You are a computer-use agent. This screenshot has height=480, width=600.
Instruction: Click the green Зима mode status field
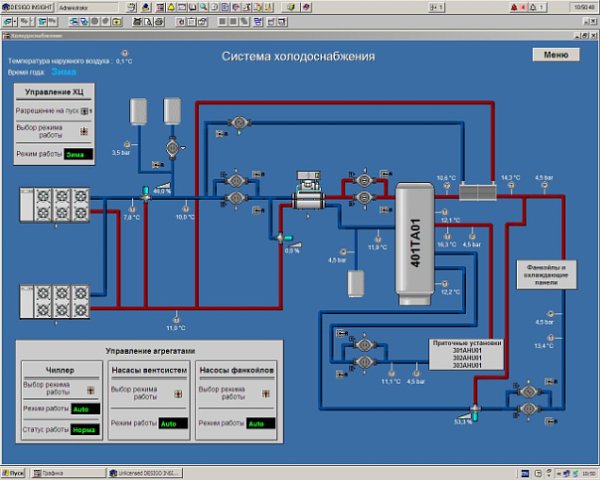(x=78, y=155)
